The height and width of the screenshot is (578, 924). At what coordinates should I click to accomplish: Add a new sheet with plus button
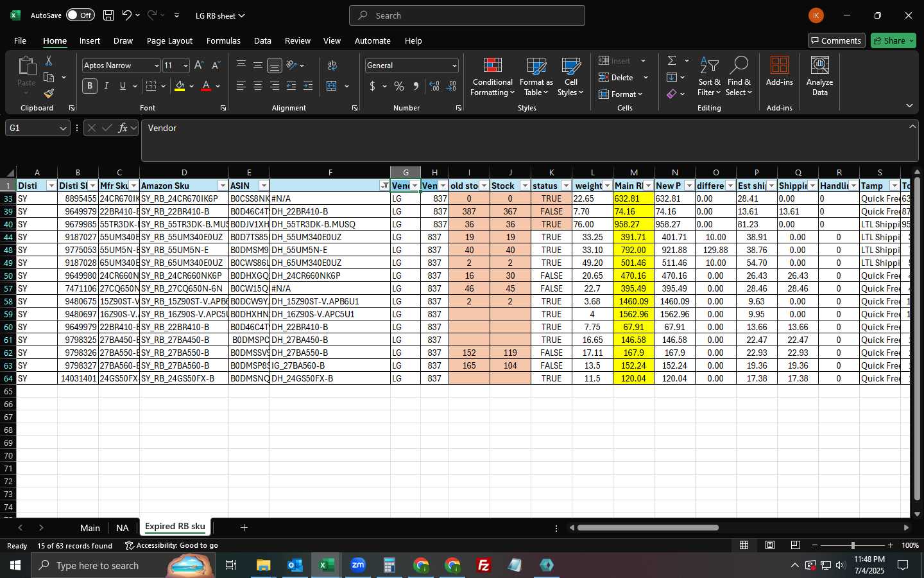244,528
